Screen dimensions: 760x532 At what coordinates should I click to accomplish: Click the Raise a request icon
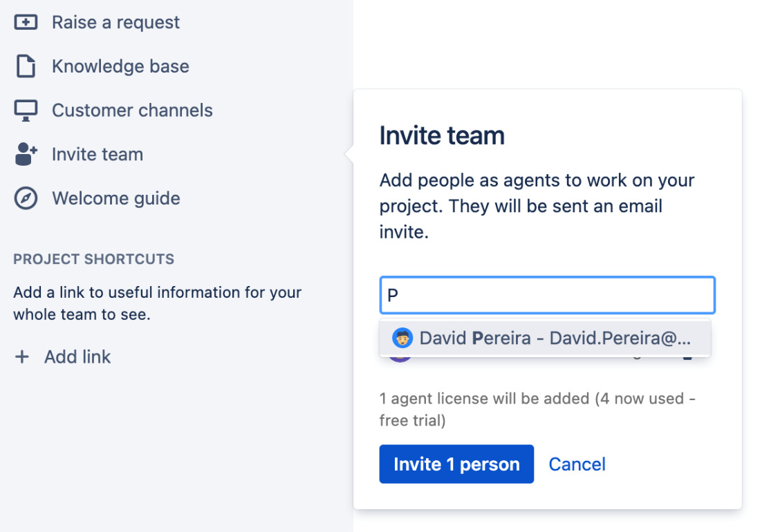(x=24, y=21)
